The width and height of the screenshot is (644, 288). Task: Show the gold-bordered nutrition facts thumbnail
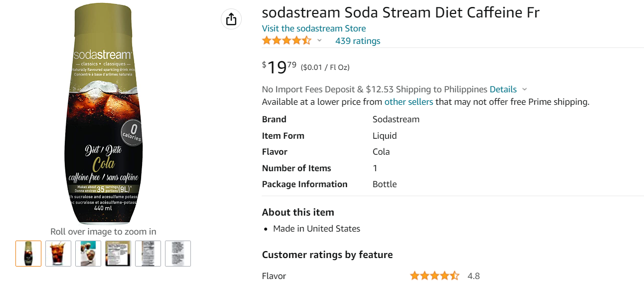click(x=118, y=254)
